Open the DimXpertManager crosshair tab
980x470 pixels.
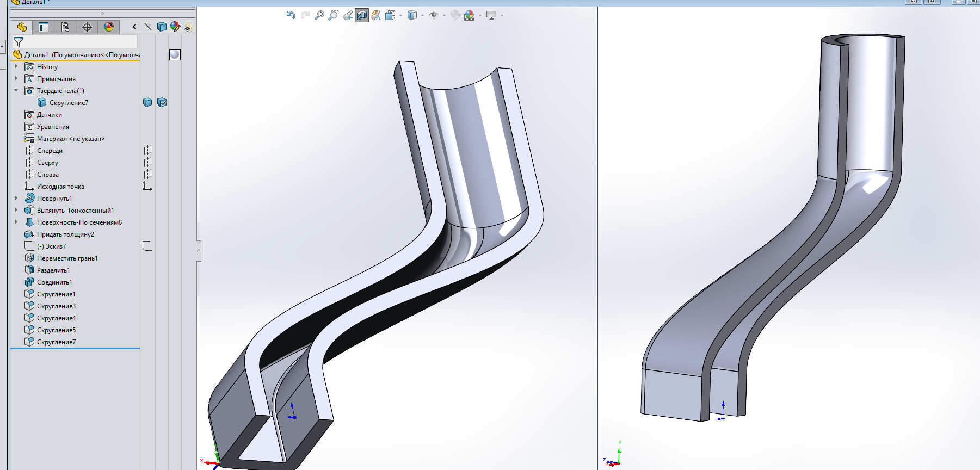click(x=87, y=27)
